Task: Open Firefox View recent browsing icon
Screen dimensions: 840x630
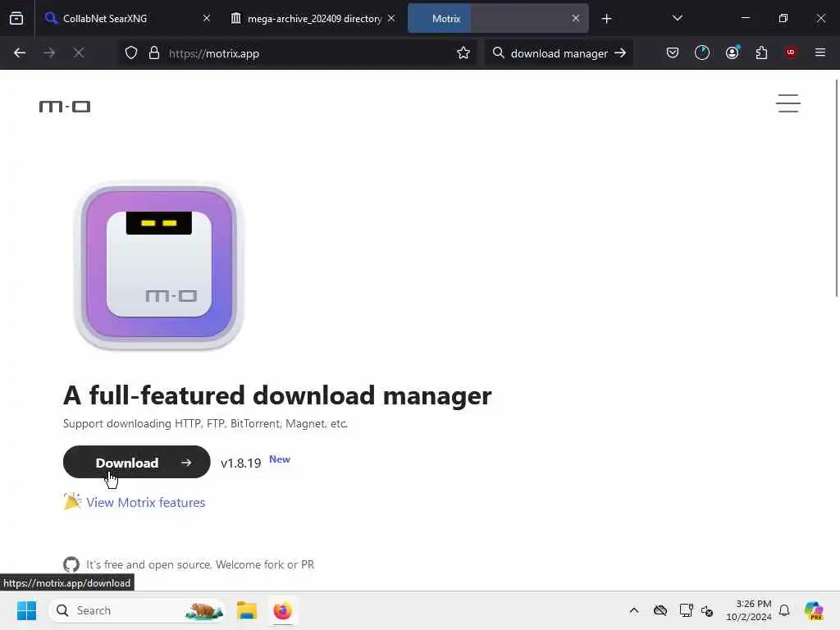Action: (16, 18)
